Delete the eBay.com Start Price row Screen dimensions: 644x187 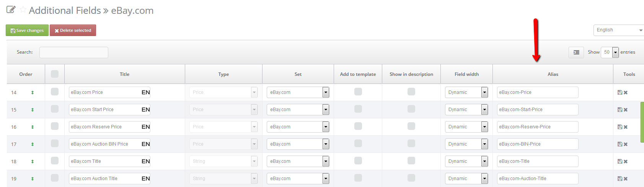(x=626, y=110)
